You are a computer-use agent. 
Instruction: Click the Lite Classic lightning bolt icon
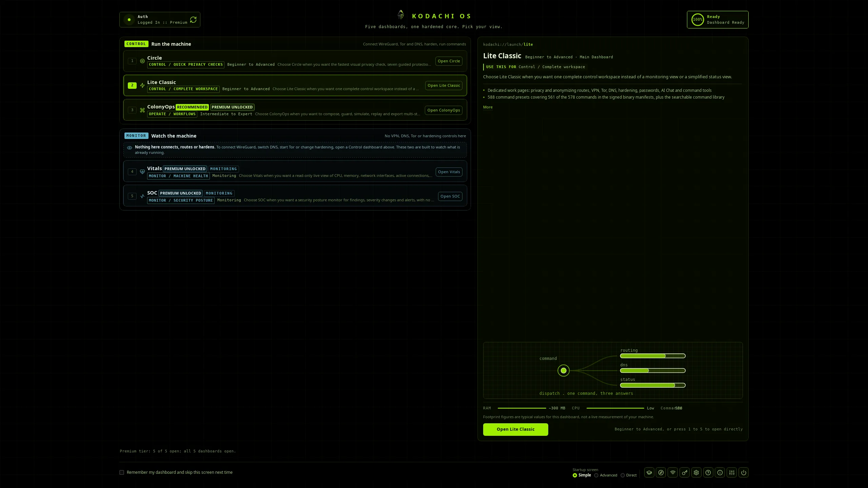coord(142,85)
